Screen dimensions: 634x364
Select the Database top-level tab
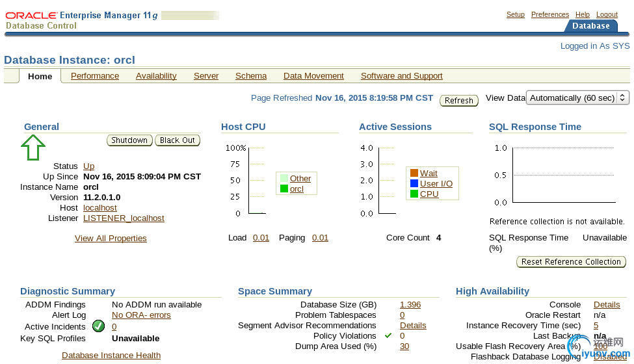point(590,26)
